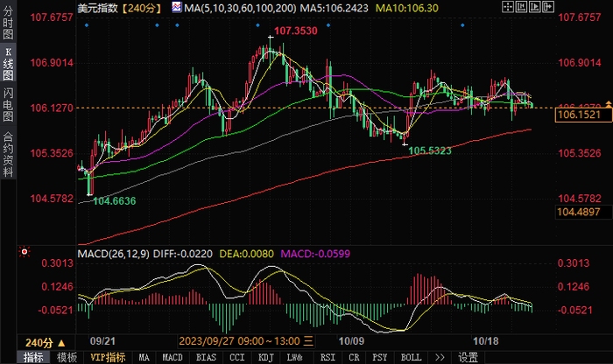Click the MA5:106.2423 value label
Image resolution: width=613 pixels, height=364 pixels.
[334, 8]
